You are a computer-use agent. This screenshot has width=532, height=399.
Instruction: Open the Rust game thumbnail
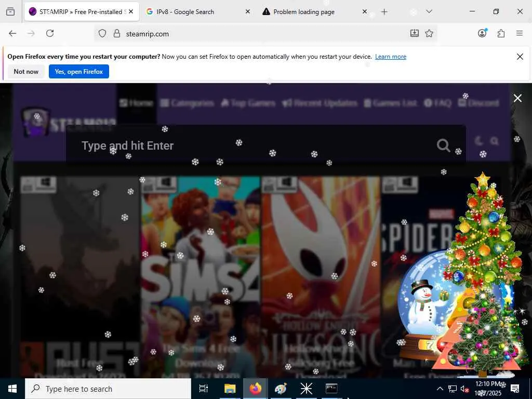point(80,277)
